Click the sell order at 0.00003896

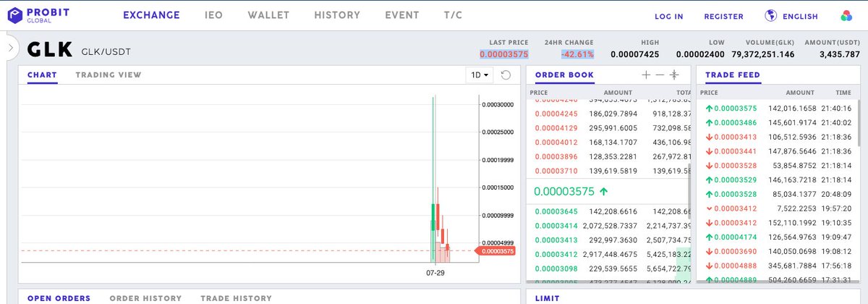point(610,157)
